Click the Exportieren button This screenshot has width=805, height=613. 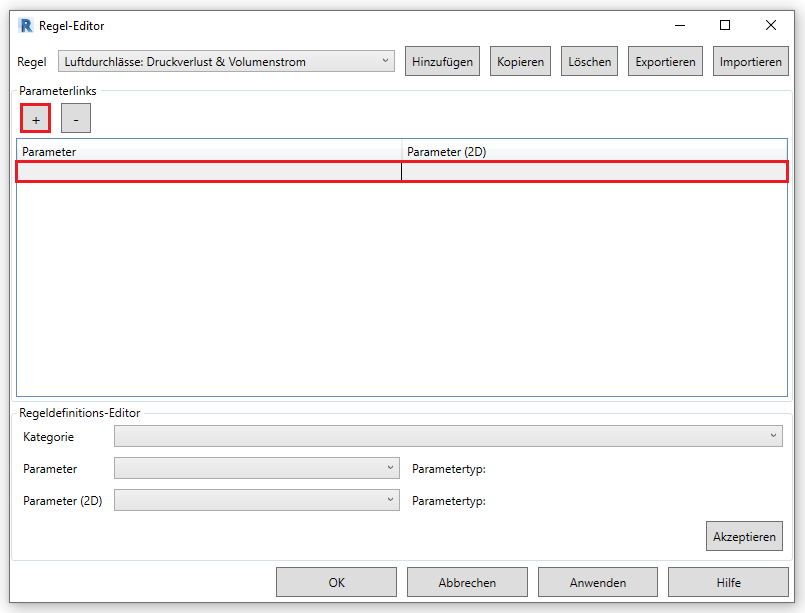point(665,62)
